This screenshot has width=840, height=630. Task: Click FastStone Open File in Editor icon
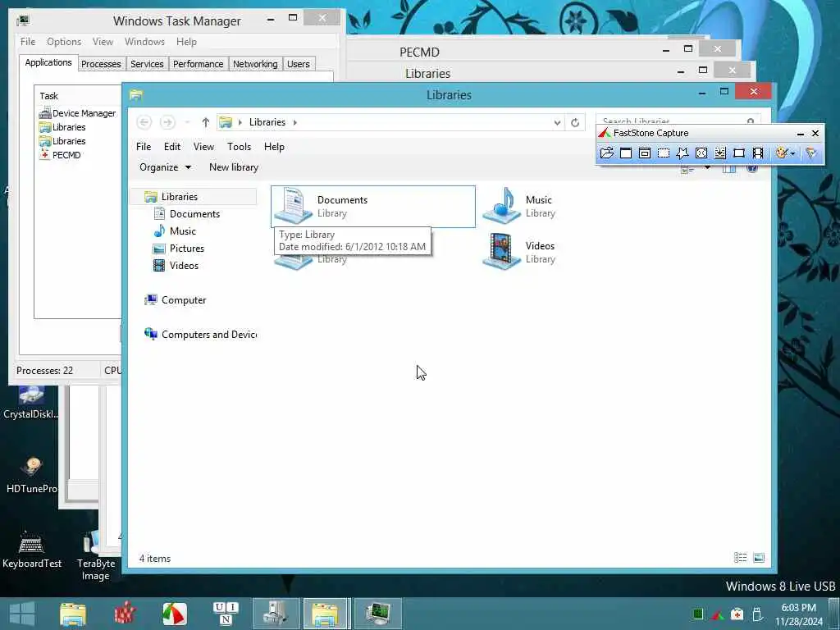(606, 153)
